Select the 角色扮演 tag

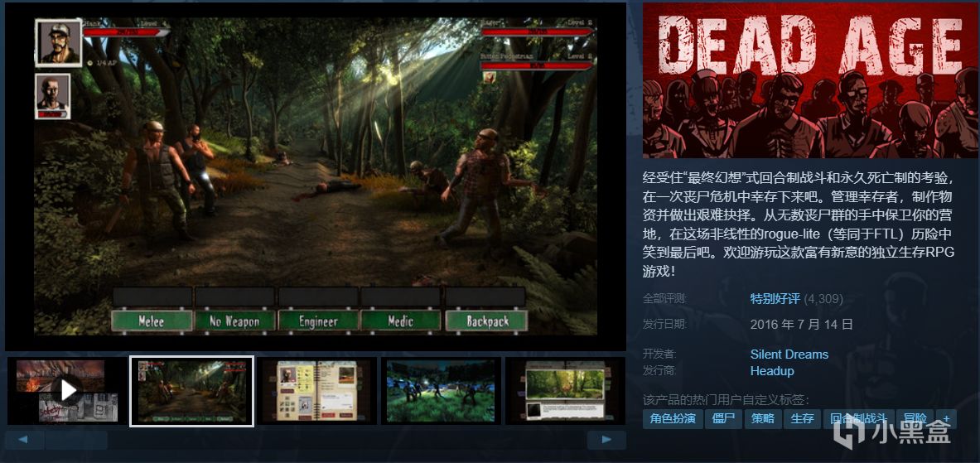pos(673,418)
